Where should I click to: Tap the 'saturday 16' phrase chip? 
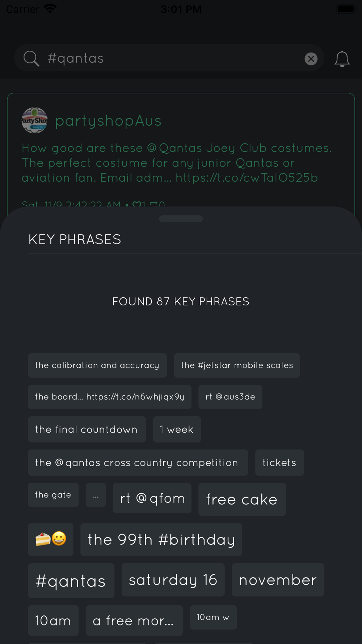[x=173, y=580]
